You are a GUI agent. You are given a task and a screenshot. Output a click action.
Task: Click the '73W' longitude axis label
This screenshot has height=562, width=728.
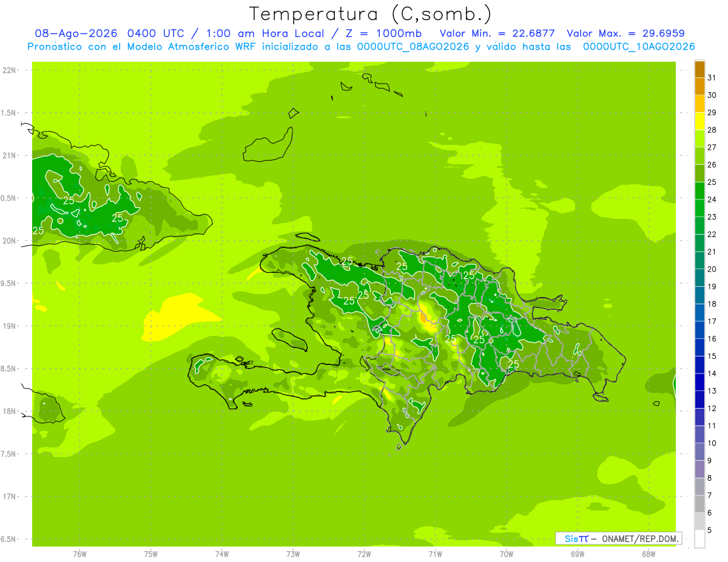tap(293, 554)
